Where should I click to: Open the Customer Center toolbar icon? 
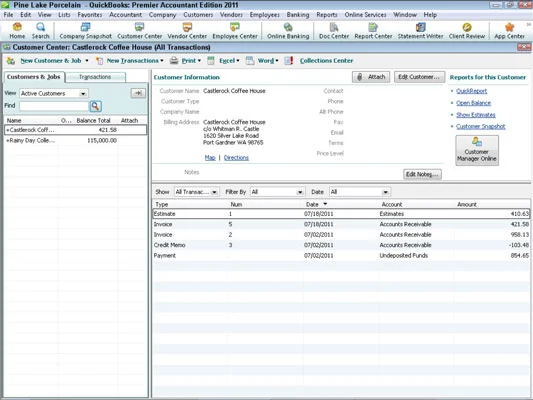tap(139, 31)
